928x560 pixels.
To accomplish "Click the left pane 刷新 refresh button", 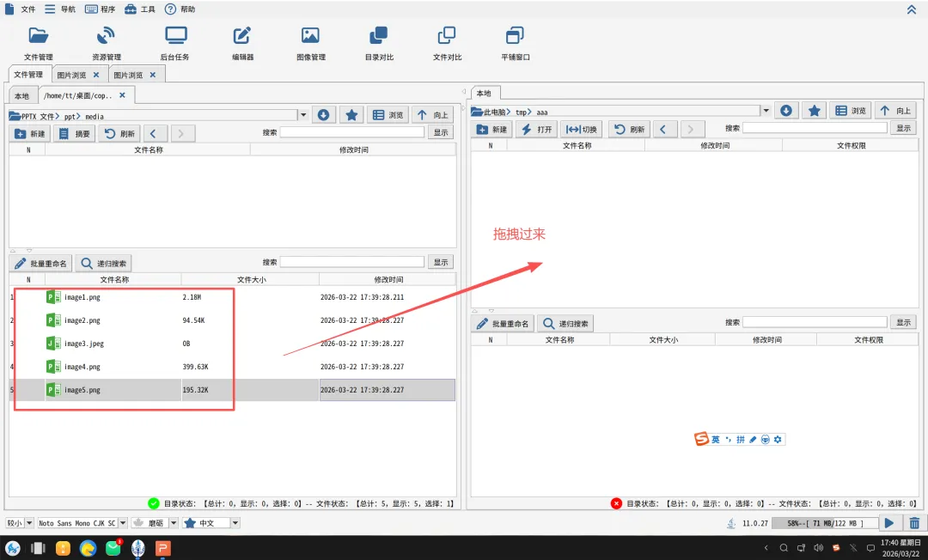I will point(119,134).
